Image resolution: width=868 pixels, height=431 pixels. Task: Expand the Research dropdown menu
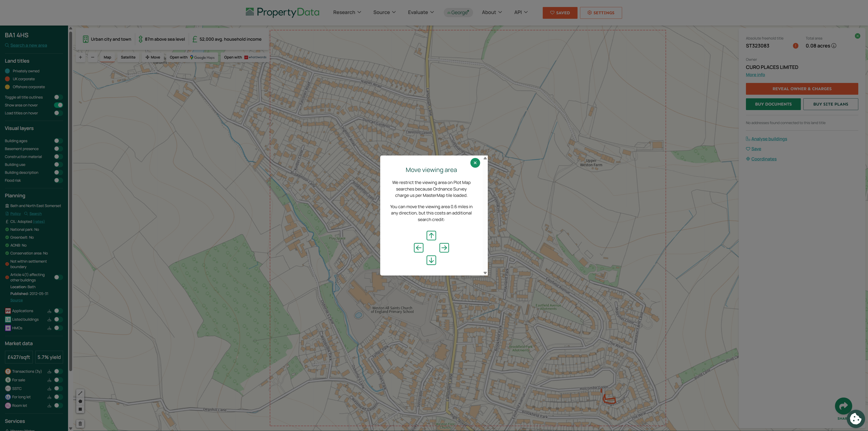point(347,12)
